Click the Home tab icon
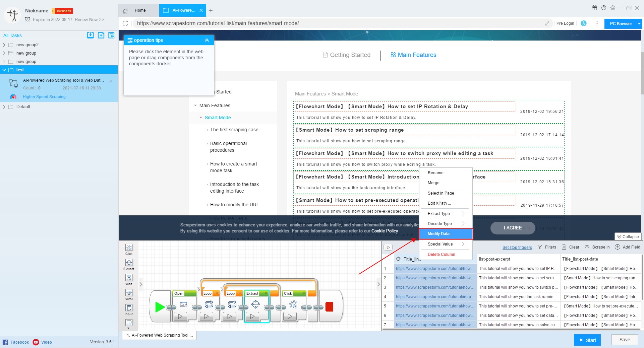This screenshot has width=644, height=348. tap(125, 11)
